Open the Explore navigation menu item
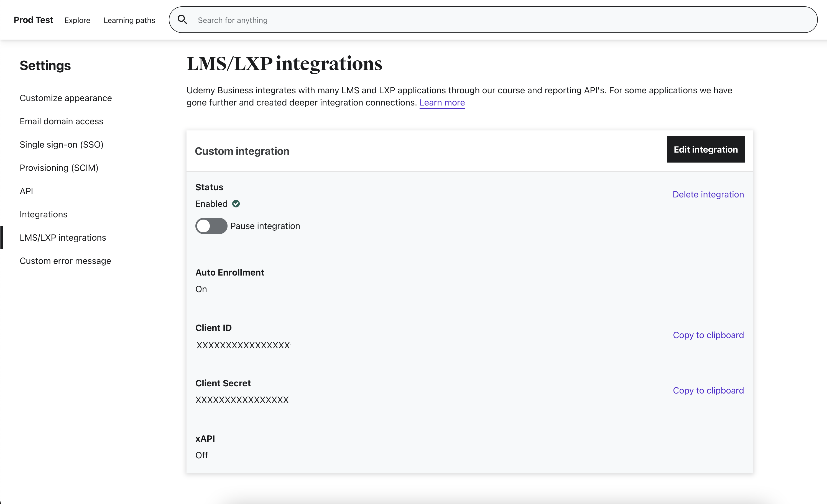The height and width of the screenshot is (504, 827). coord(77,20)
